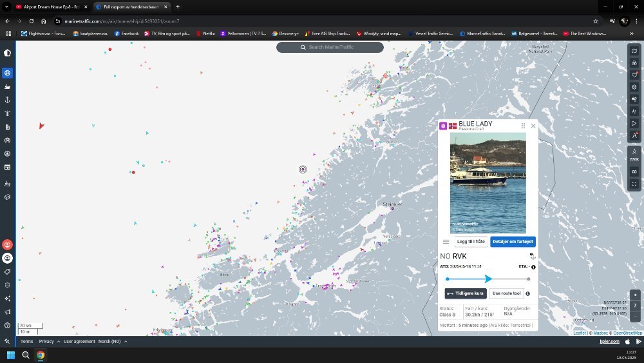Open the vessel filter icon in right toolbar

634,63
